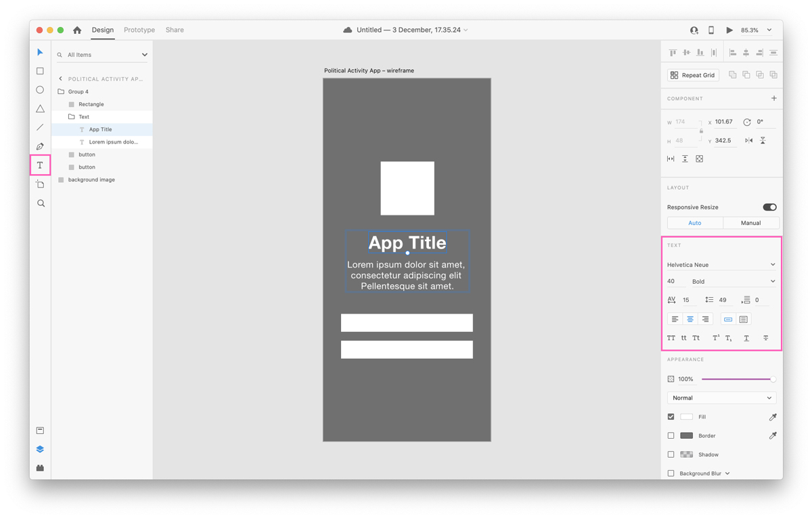Set text alignment to center
This screenshot has width=812, height=518.
[x=690, y=319]
